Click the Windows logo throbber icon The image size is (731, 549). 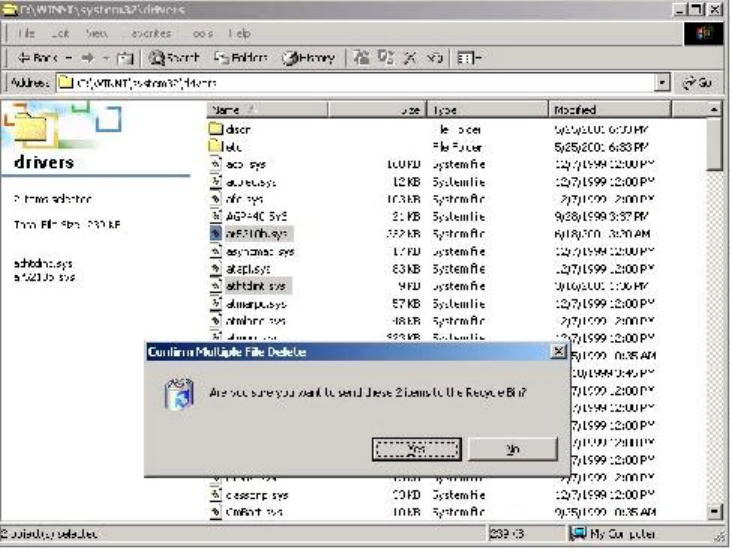click(703, 33)
